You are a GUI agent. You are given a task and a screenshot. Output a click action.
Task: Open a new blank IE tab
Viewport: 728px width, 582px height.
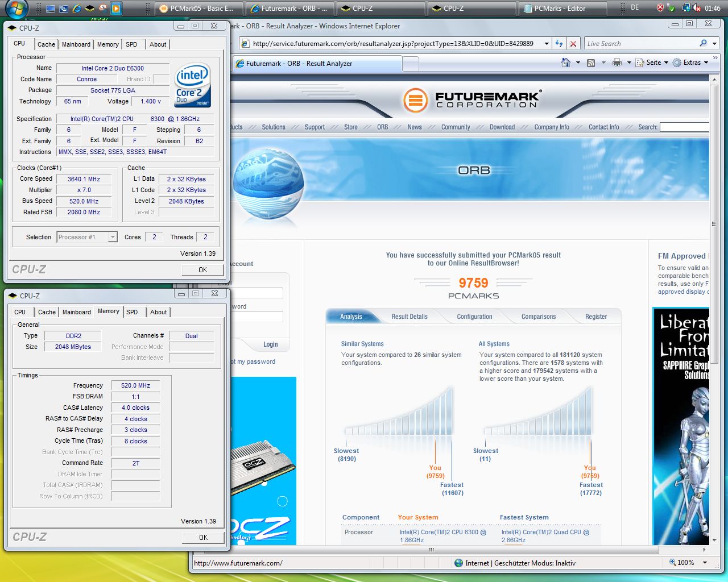(x=411, y=64)
